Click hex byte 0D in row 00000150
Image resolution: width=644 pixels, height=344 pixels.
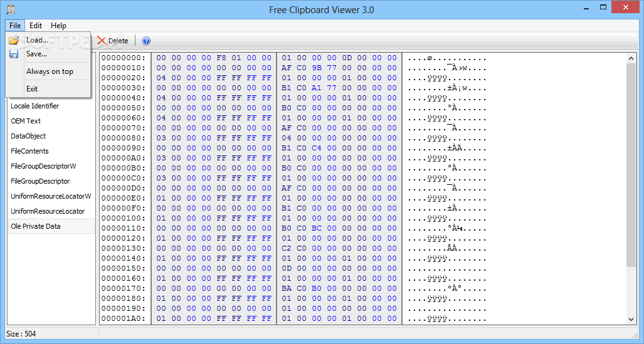[287, 268]
